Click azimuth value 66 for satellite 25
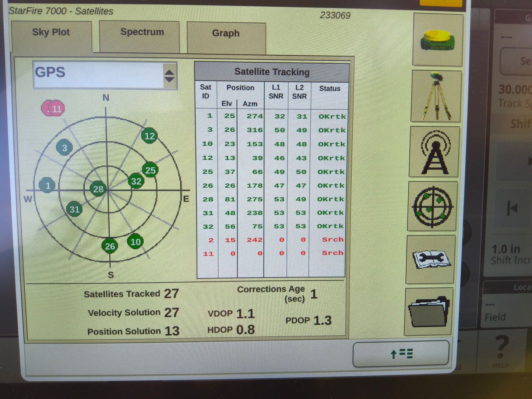 point(257,172)
